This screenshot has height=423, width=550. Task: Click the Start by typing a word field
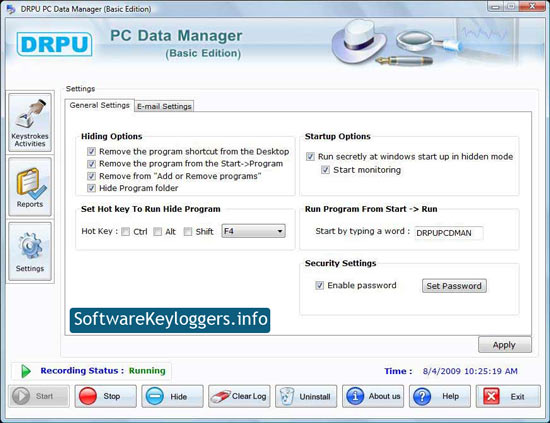pyautogui.click(x=449, y=233)
